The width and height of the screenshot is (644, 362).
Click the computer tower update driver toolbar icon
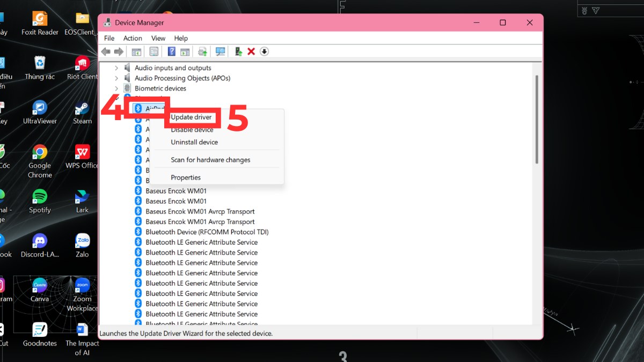(x=238, y=51)
